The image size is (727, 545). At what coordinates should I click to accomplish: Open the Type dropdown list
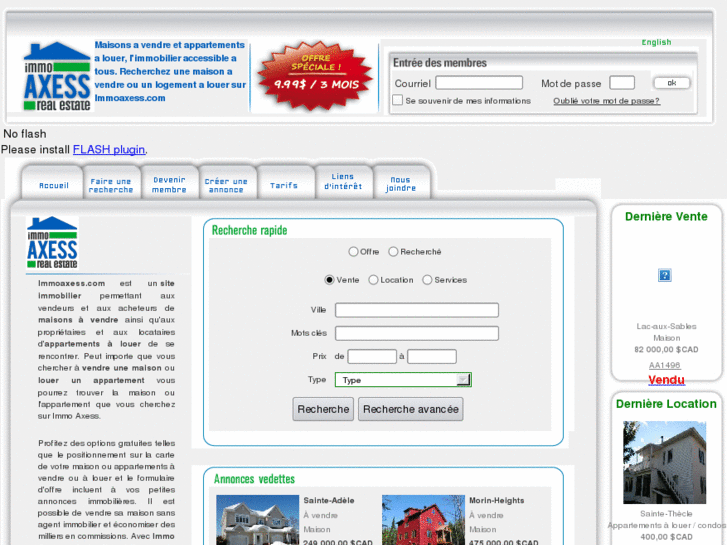click(403, 380)
